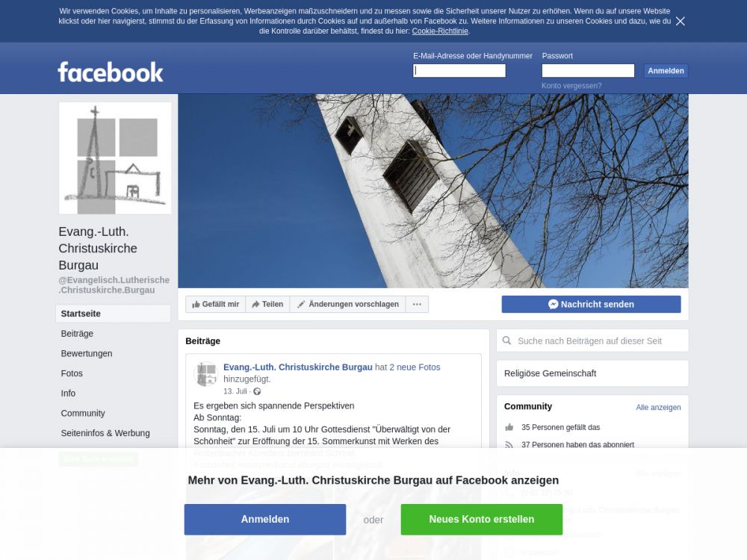Click Alle anzeigen next to Community

point(658,407)
